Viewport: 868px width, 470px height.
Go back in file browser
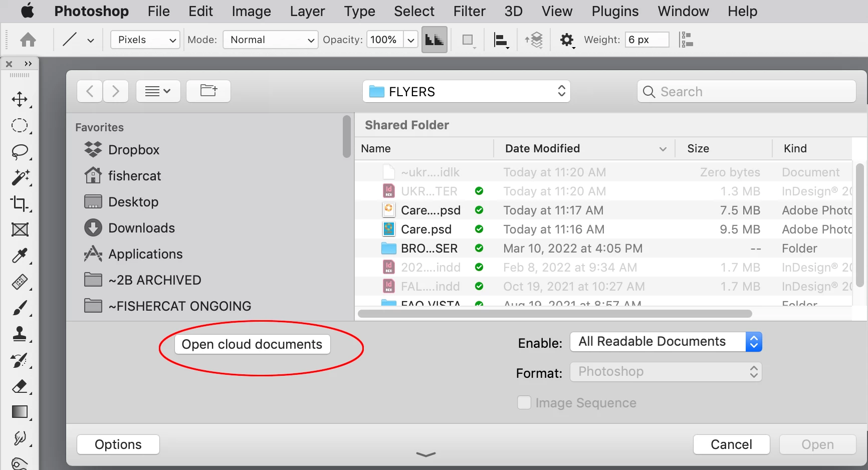(x=90, y=91)
